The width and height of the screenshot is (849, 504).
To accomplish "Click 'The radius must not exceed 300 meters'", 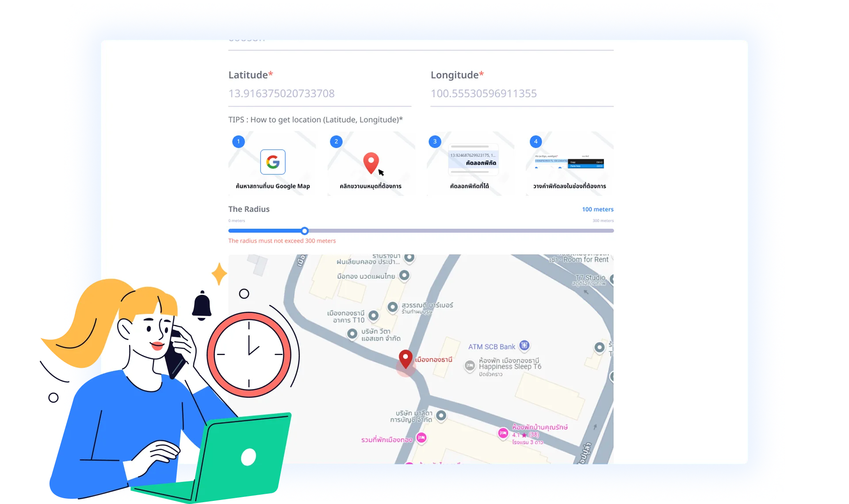I will point(282,241).
